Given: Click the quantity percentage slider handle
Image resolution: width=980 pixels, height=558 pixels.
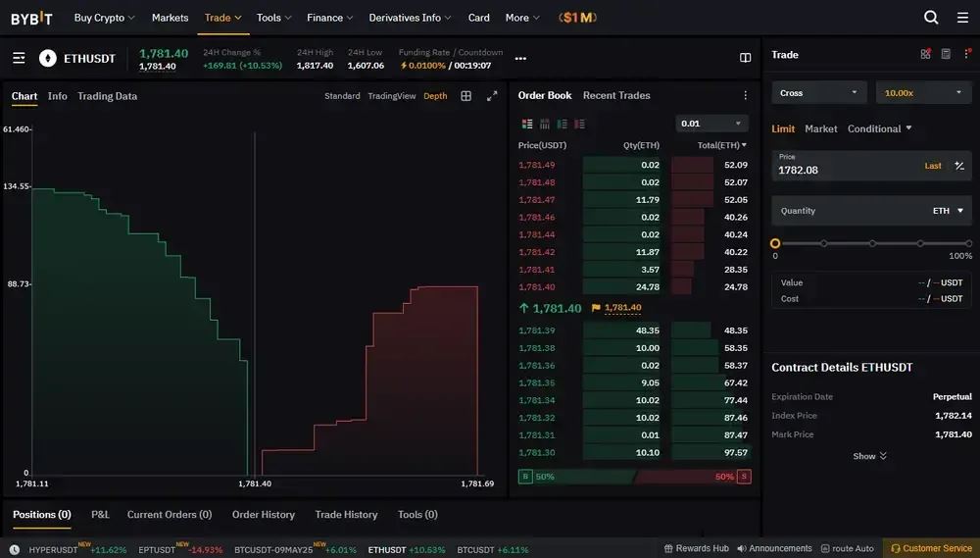Looking at the screenshot, I should point(775,243).
